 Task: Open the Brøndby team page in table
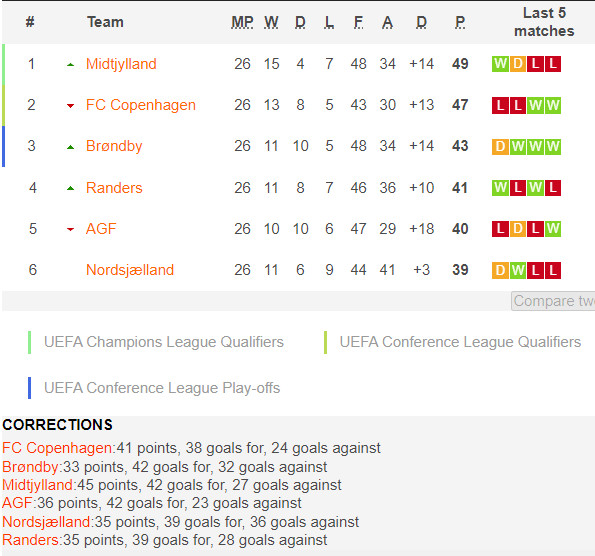coord(114,146)
